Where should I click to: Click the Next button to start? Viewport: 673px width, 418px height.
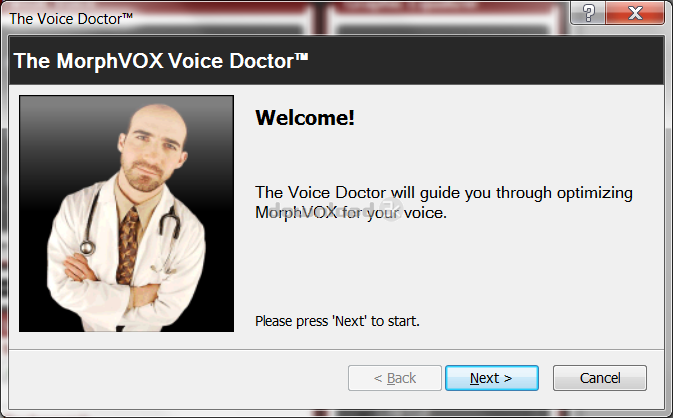(x=492, y=378)
